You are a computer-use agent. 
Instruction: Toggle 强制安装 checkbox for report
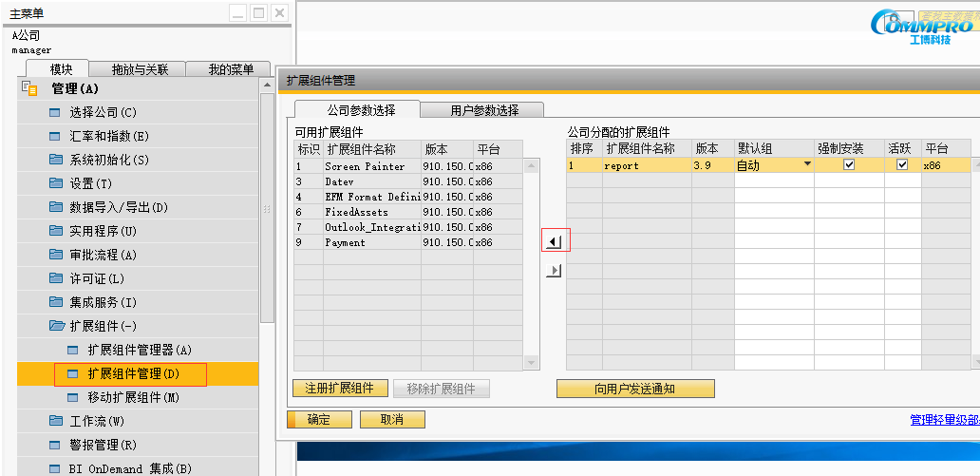849,165
